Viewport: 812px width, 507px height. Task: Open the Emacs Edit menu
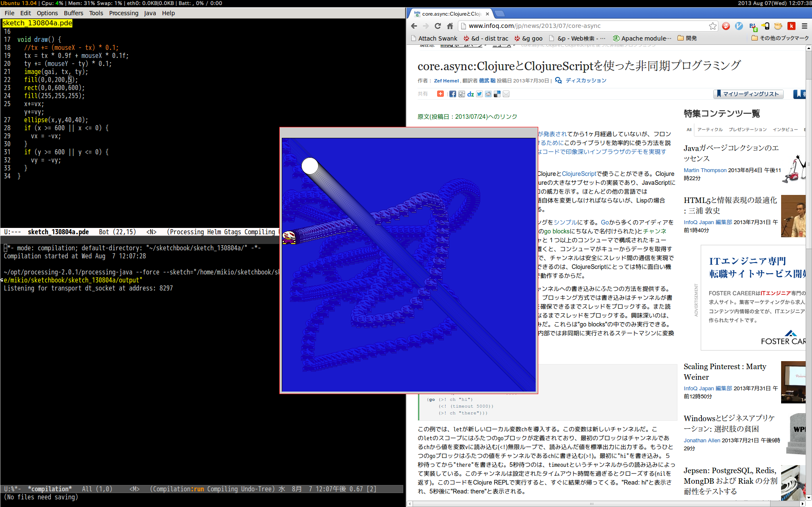25,13
